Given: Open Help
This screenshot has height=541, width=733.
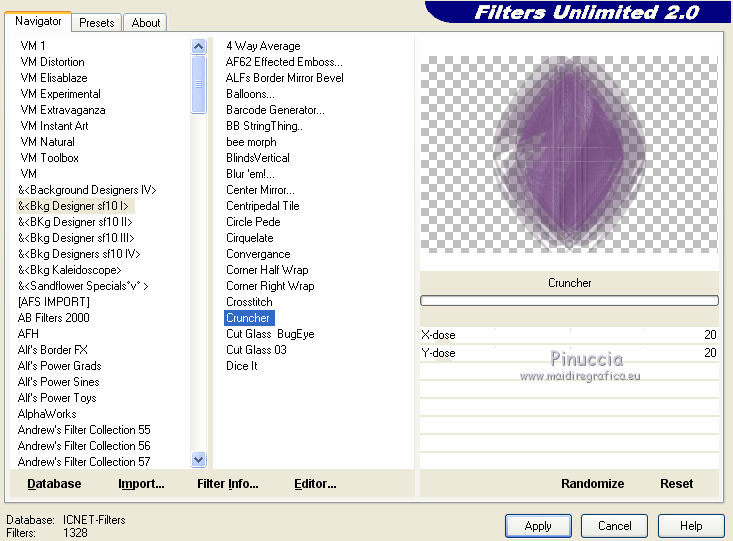Looking at the screenshot, I should [691, 526].
